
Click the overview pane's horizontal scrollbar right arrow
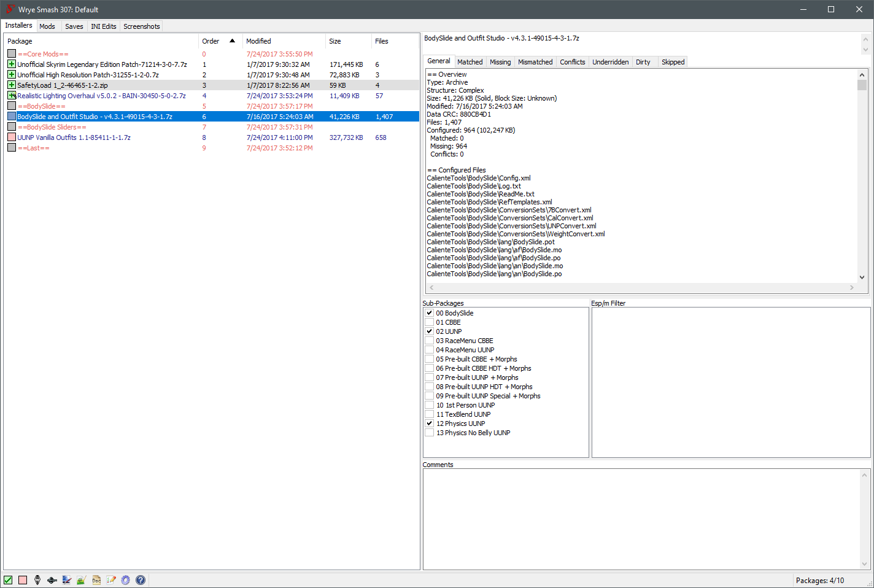click(x=852, y=287)
